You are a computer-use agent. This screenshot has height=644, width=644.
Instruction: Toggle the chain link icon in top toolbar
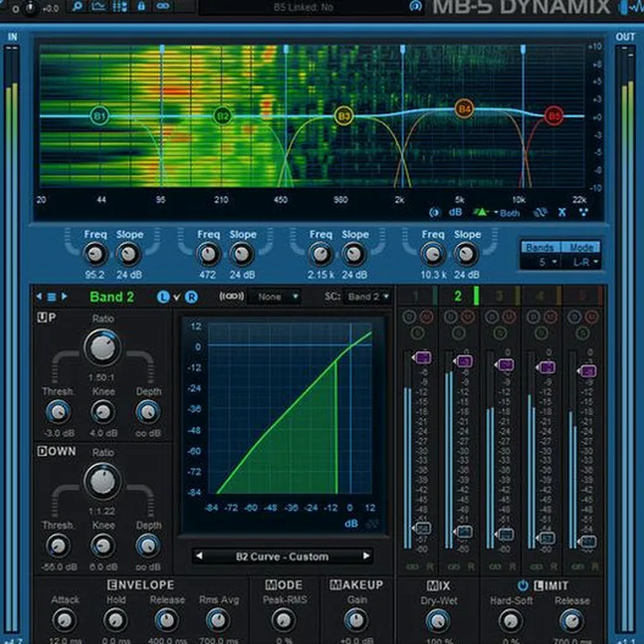tap(163, 6)
